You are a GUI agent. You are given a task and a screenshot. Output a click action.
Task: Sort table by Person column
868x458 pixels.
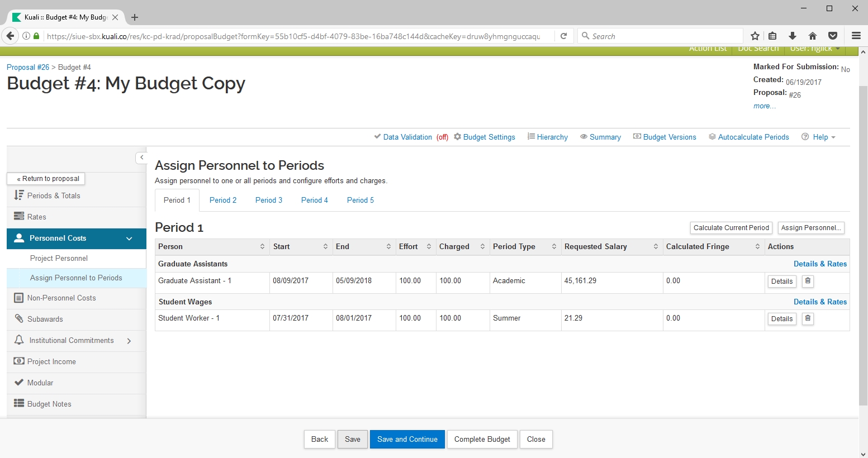point(262,246)
